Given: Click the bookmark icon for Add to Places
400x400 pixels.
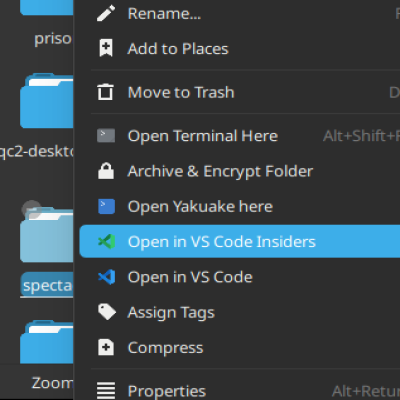Looking at the screenshot, I should tap(106, 48).
